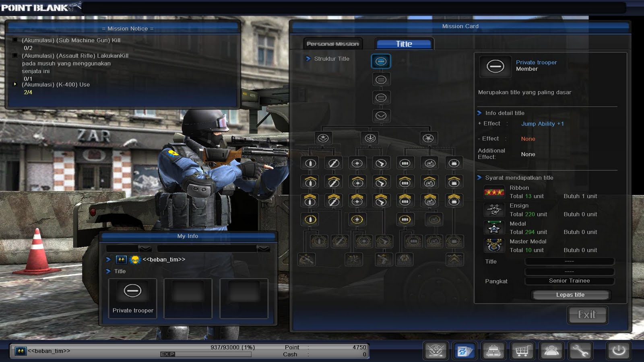
Task: Click the Syarat mendapatkan title heading
Action: 519,178
